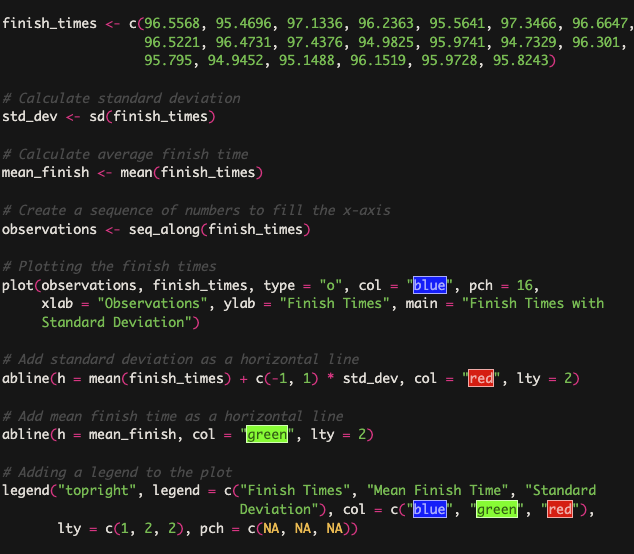Viewport: 634px width, 554px height.
Task: Click the value 95.9741 in the vector
Action: point(457,42)
